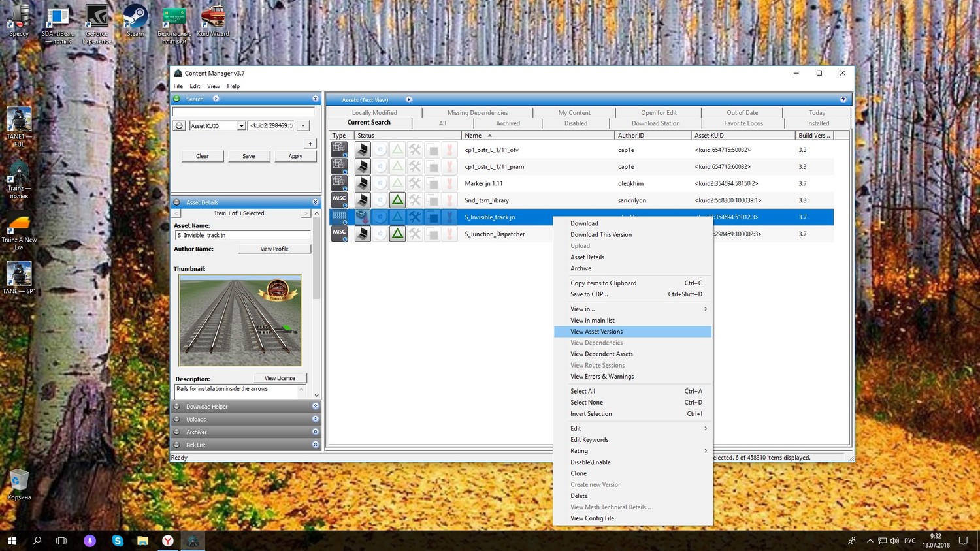Click the help question mark in Assets header
This screenshot has height=551, width=980.
(x=843, y=99)
